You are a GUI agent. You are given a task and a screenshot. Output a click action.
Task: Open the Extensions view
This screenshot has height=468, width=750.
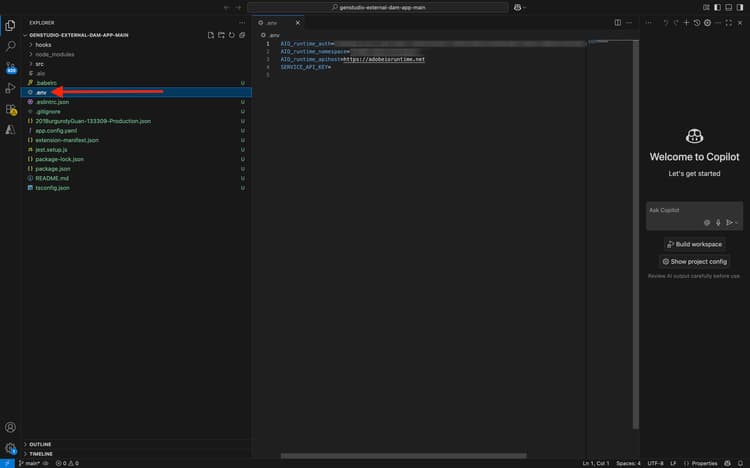pos(10,109)
